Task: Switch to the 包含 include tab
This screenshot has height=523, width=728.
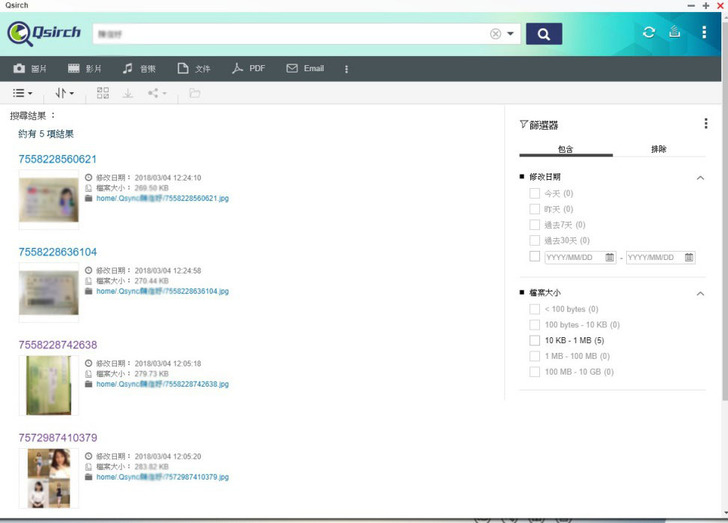Action: [x=566, y=149]
